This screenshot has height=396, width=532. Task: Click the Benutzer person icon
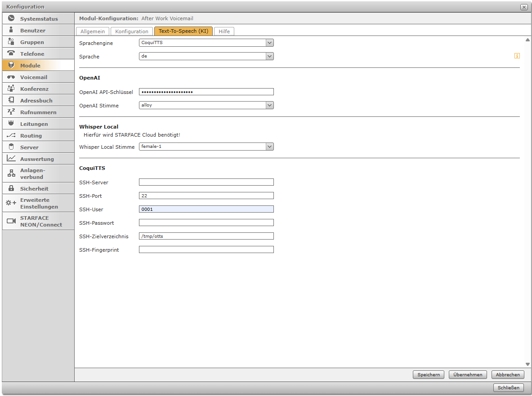(11, 30)
